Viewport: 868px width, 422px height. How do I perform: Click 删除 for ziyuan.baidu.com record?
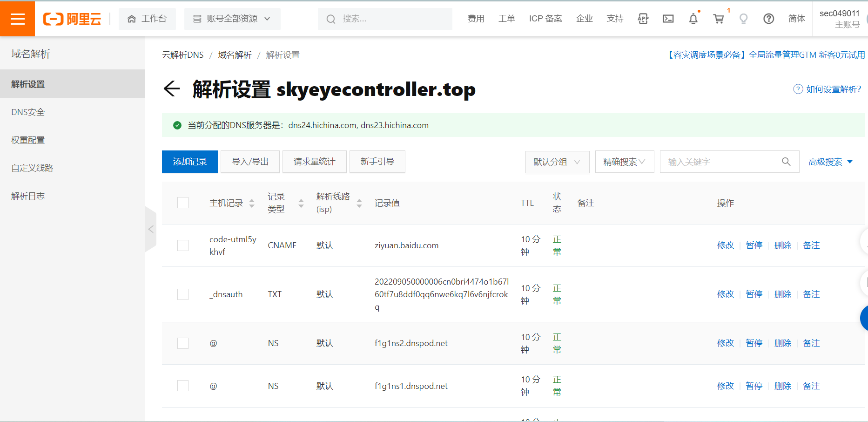click(x=783, y=245)
